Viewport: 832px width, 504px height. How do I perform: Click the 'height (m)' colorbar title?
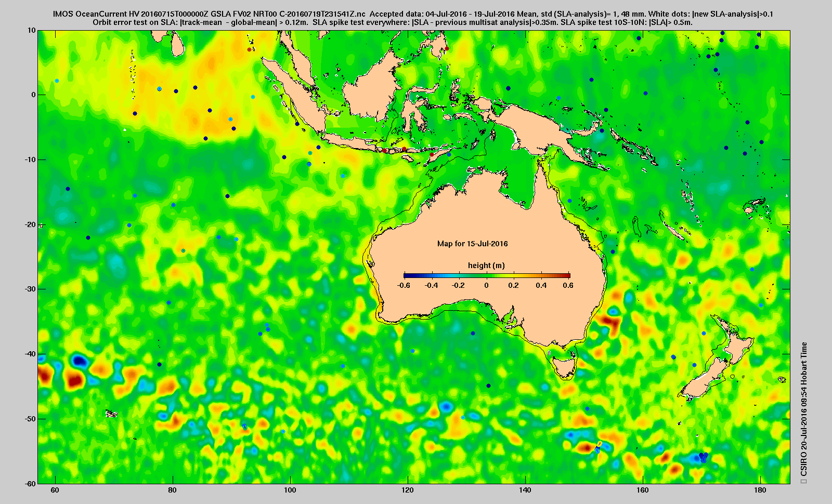click(x=486, y=266)
